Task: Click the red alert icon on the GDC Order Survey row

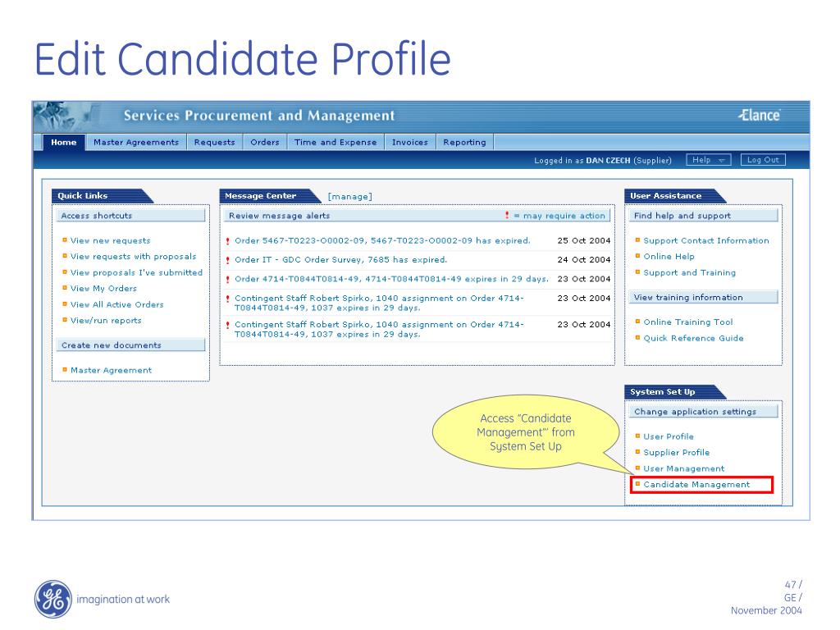Action: pyautogui.click(x=230, y=258)
